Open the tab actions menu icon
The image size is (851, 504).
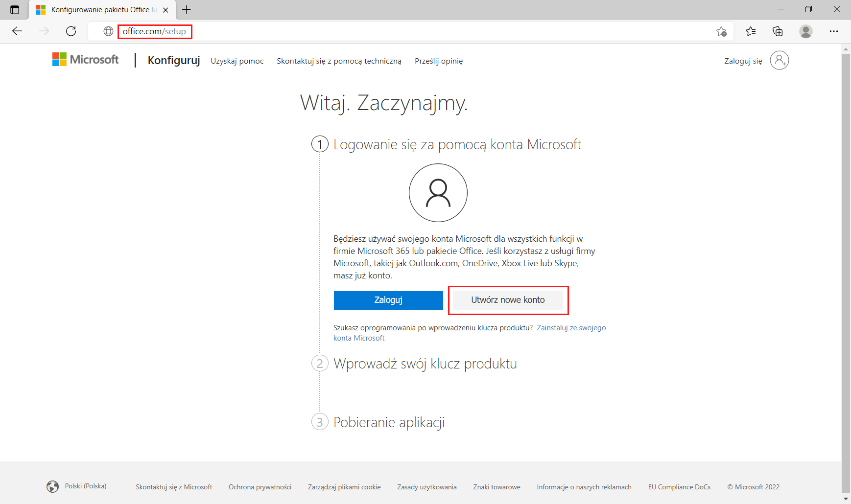click(15, 10)
